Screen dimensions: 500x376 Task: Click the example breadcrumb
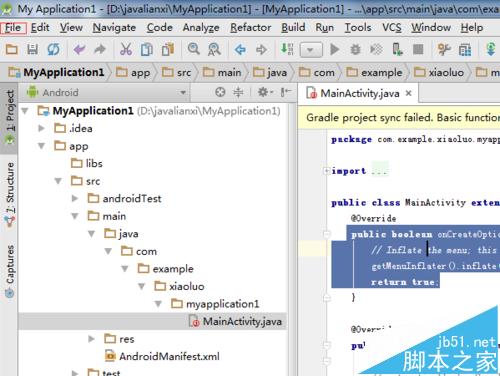[x=374, y=72]
